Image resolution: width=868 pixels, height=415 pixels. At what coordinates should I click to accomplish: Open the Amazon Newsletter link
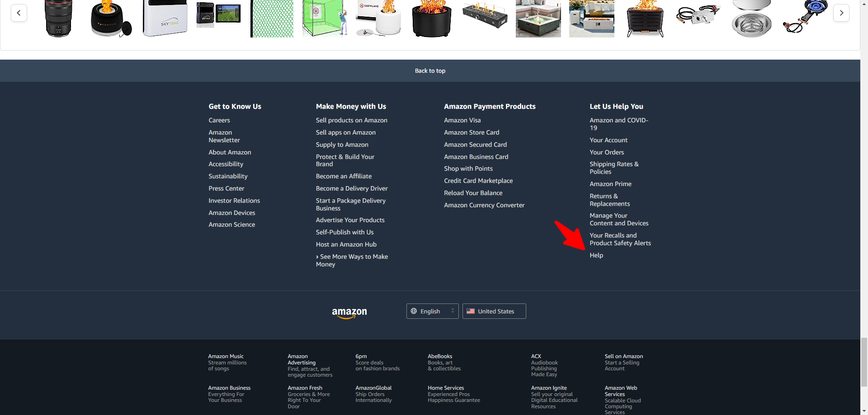pyautogui.click(x=224, y=136)
